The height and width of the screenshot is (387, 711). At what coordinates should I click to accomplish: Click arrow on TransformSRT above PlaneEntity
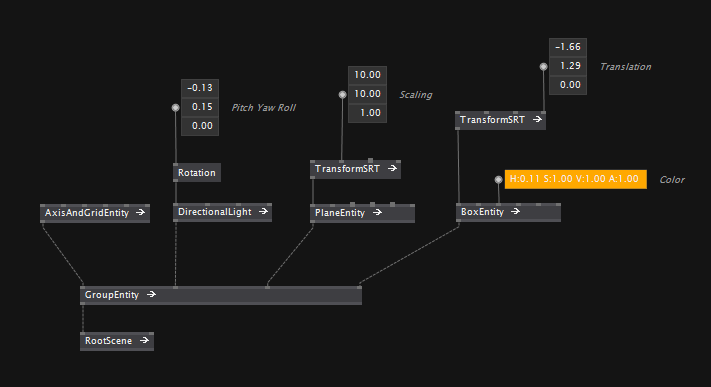(393, 168)
